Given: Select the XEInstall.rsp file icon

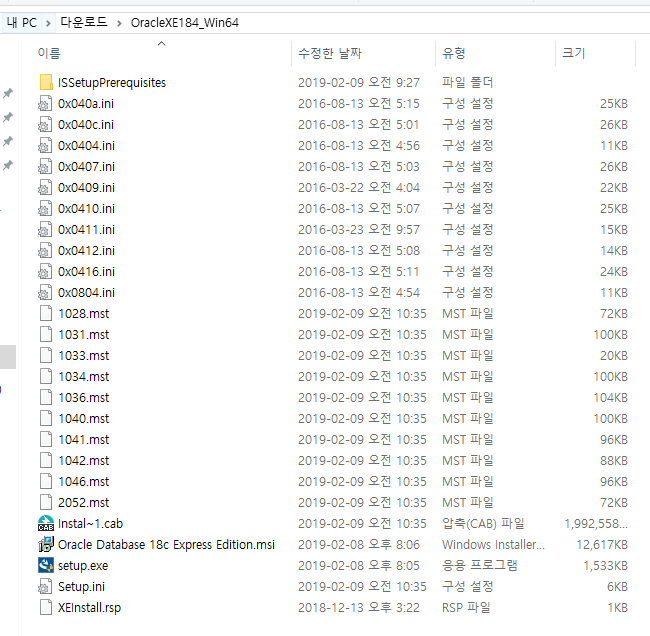Looking at the screenshot, I should pos(46,607).
